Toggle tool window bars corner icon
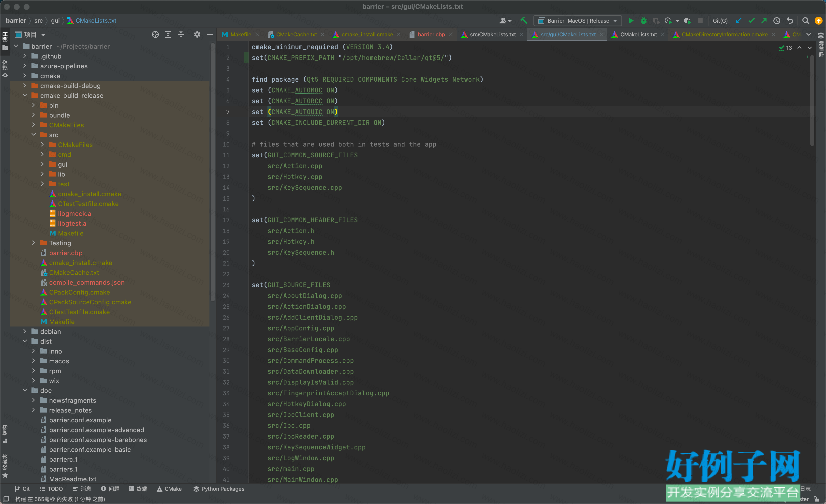Screen dimensions: 826x504 tap(6, 499)
